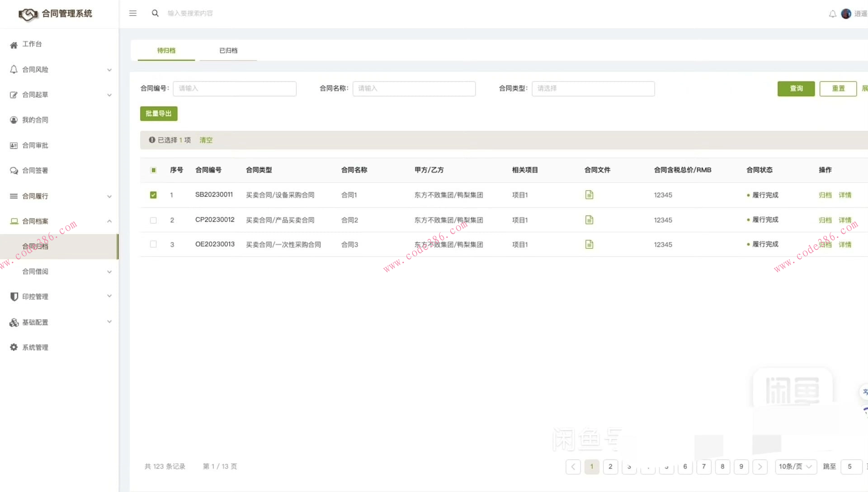Collapse sidebar using the hamburger icon
The image size is (868, 492).
[132, 13]
